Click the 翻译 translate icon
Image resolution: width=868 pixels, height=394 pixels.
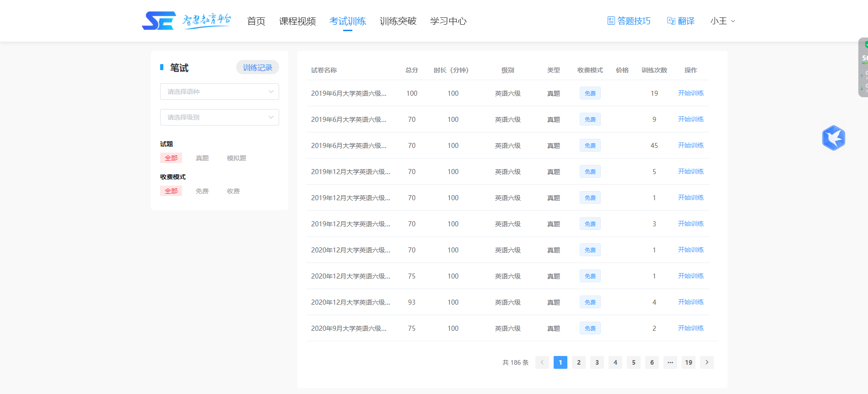pyautogui.click(x=671, y=21)
